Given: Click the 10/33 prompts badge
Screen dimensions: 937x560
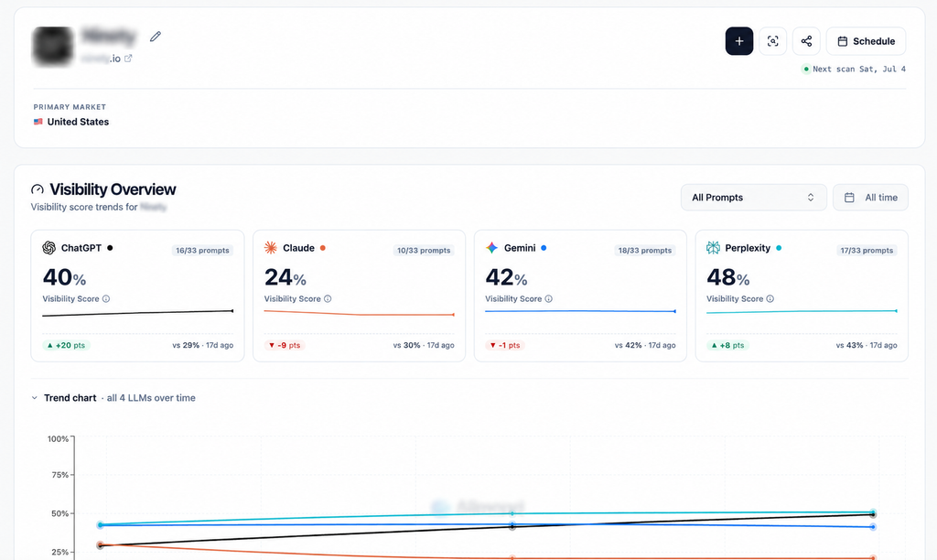Looking at the screenshot, I should pyautogui.click(x=424, y=251).
